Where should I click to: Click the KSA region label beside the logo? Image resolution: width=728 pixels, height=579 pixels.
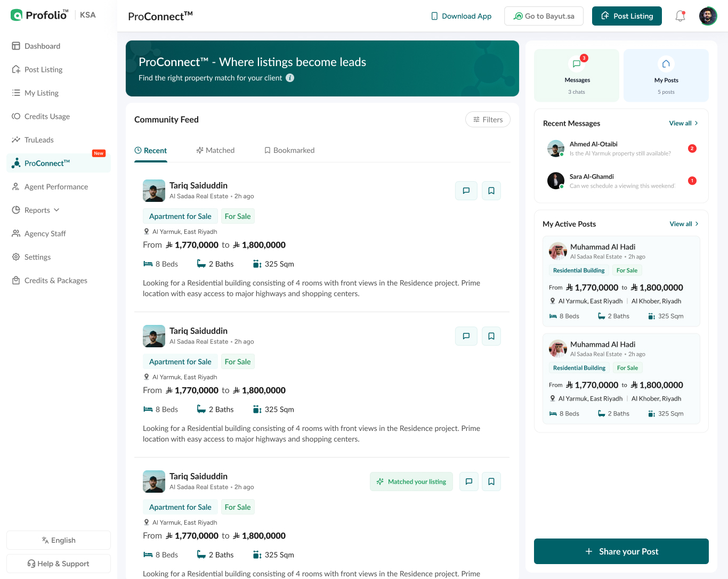tap(88, 15)
